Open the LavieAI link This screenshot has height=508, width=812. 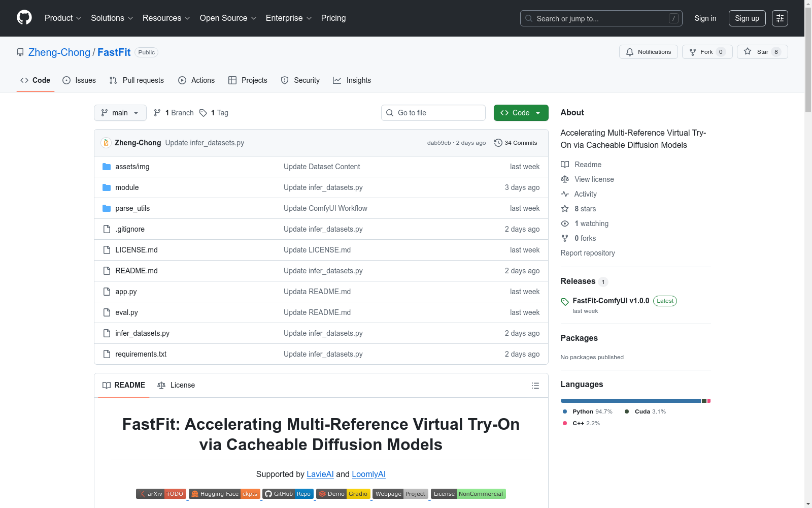point(320,474)
